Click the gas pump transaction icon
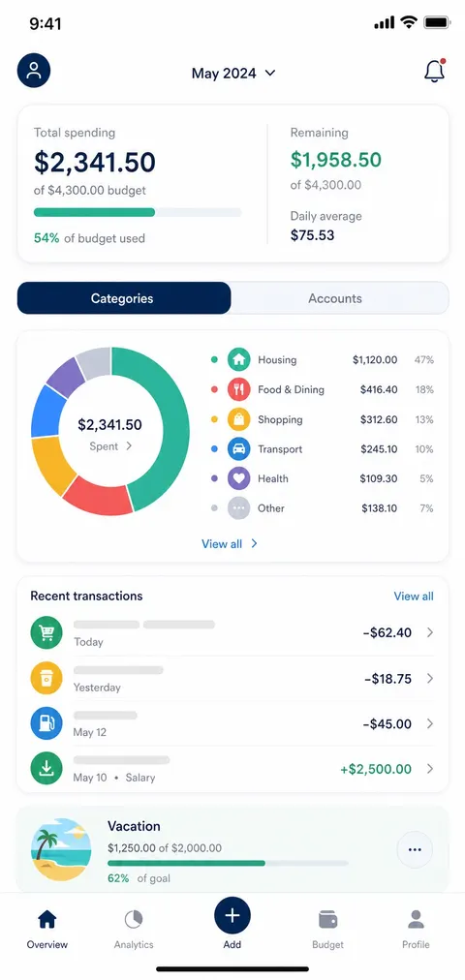Viewport: 465px width, 980px height. click(x=46, y=723)
